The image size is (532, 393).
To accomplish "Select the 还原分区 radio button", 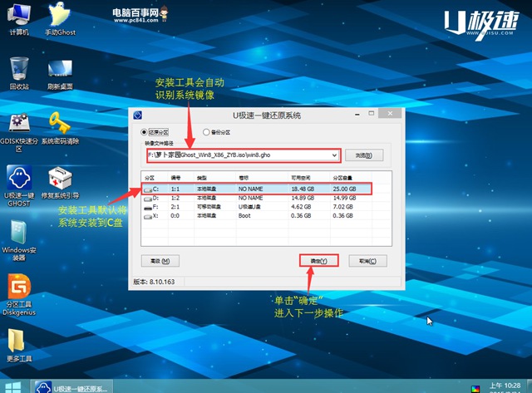I will coord(144,132).
